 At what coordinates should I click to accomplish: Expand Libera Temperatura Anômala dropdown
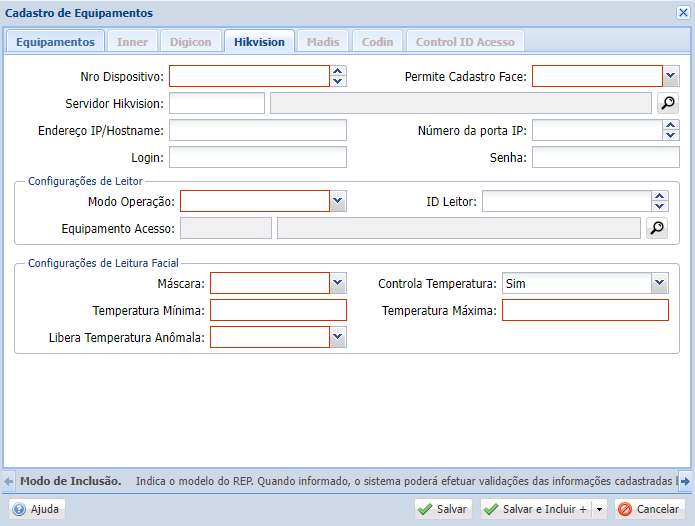[338, 337]
